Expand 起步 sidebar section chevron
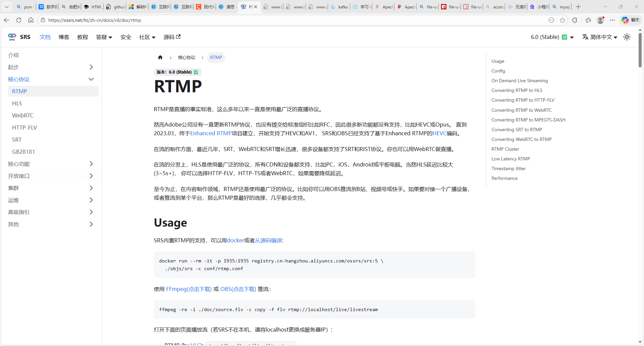644x346 pixels. coord(91,67)
